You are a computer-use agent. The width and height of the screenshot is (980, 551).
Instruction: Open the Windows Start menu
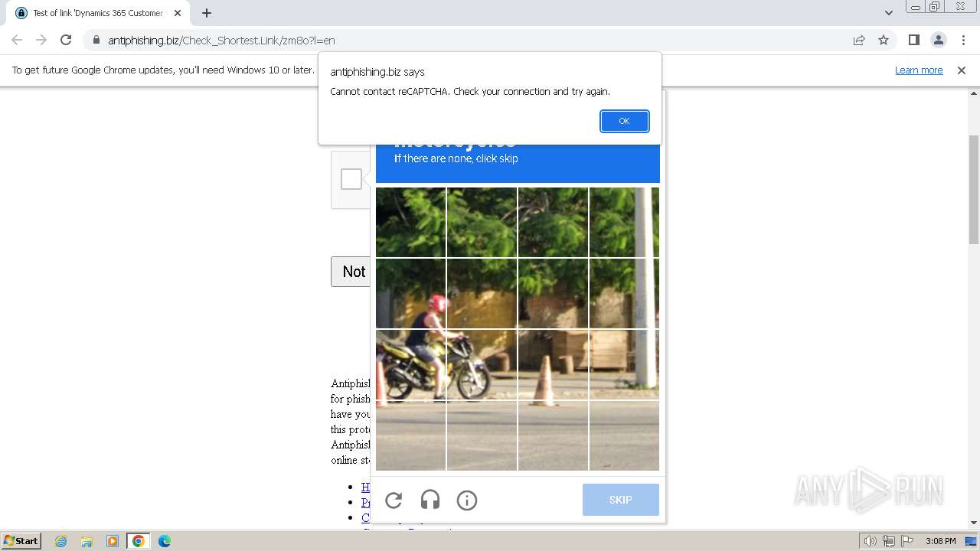pos(21,541)
